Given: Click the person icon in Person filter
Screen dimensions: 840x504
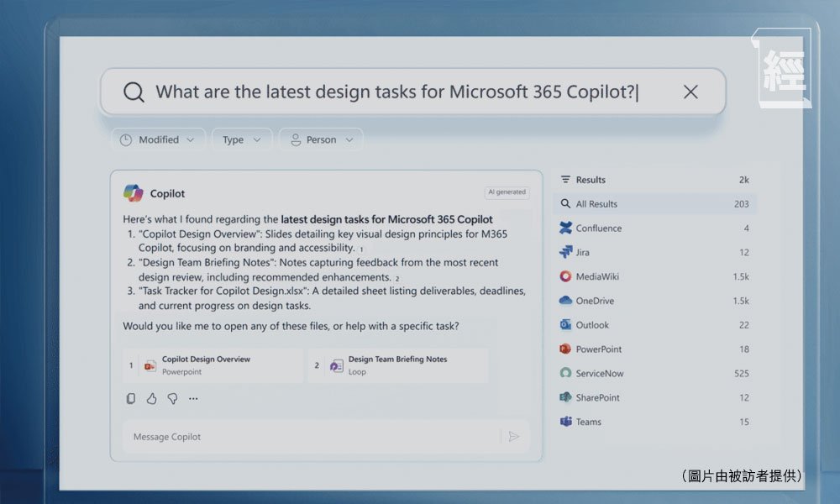Looking at the screenshot, I should pos(295,139).
